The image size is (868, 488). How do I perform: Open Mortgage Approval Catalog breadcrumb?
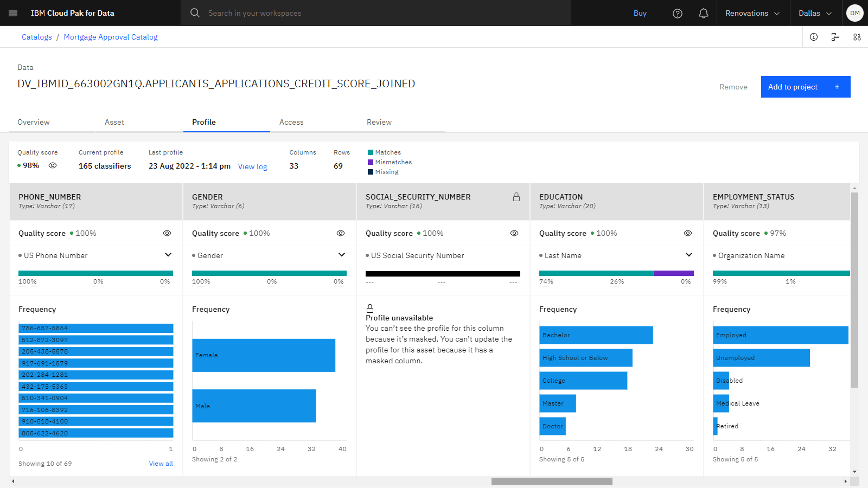click(x=111, y=37)
